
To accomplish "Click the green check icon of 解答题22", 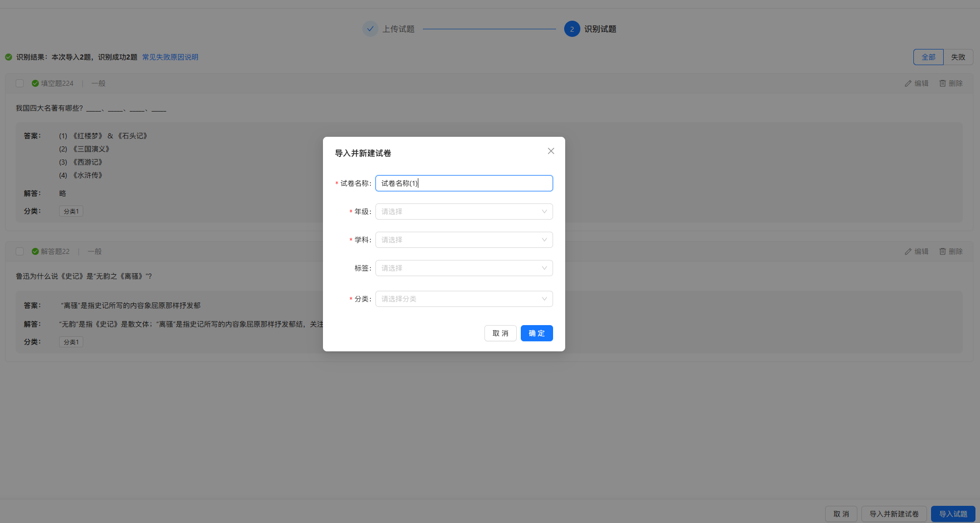I will coord(35,251).
